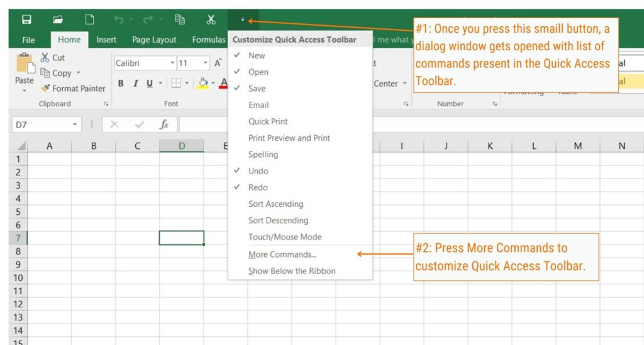This screenshot has height=345, width=644.
Task: Click the Save icon in Quick Access Toolbar
Action: point(26,19)
